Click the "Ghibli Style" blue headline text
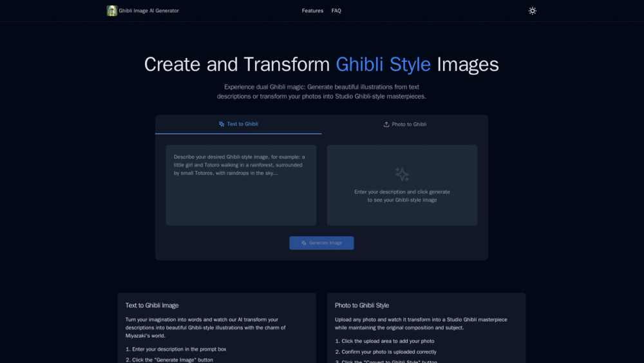The image size is (644, 363). click(383, 64)
